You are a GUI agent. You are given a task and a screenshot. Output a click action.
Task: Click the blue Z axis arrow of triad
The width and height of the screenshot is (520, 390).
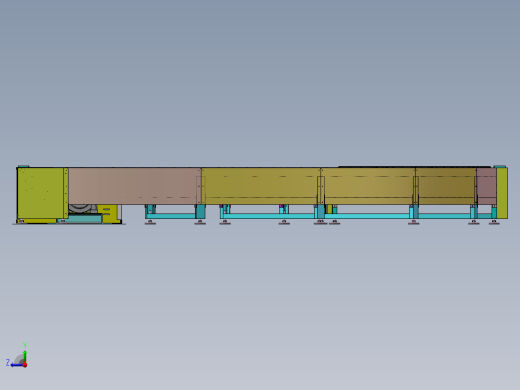16,365
